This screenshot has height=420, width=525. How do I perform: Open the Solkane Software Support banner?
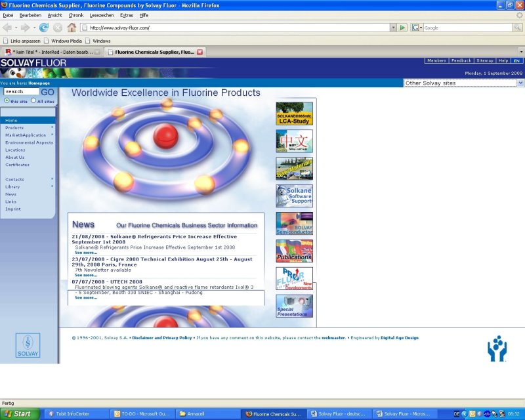(294, 196)
